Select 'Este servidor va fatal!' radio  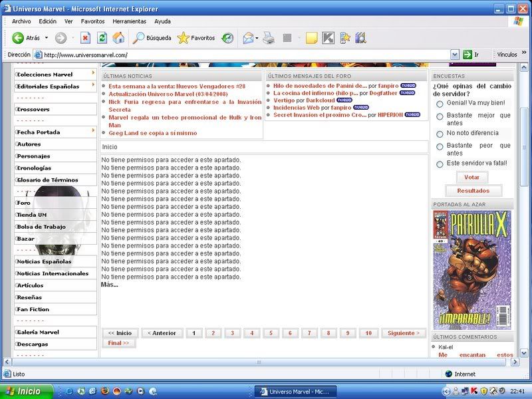pos(440,164)
